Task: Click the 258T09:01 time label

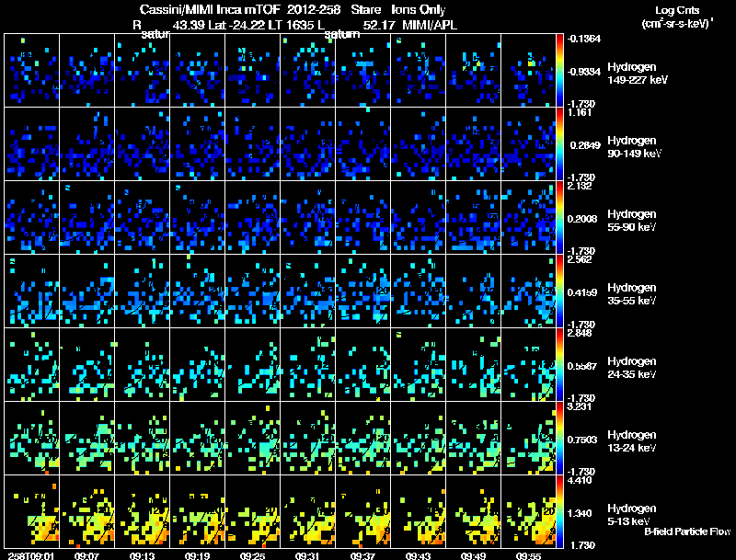Action: [32, 556]
